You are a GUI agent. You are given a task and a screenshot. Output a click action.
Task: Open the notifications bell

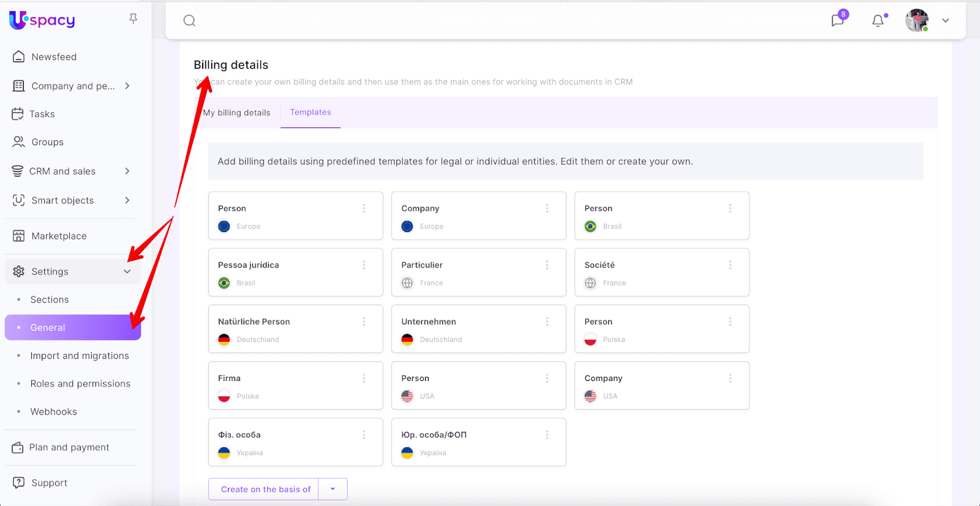pyautogui.click(x=878, y=21)
